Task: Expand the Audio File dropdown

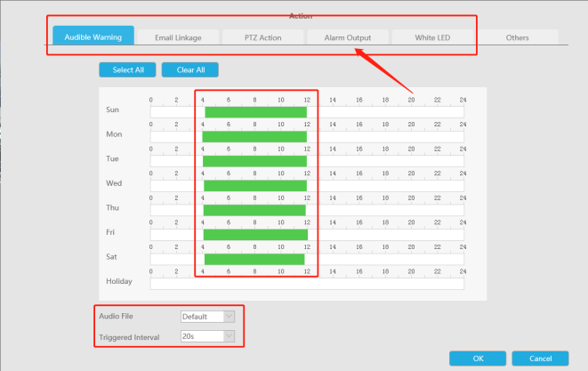Action: 207,316
